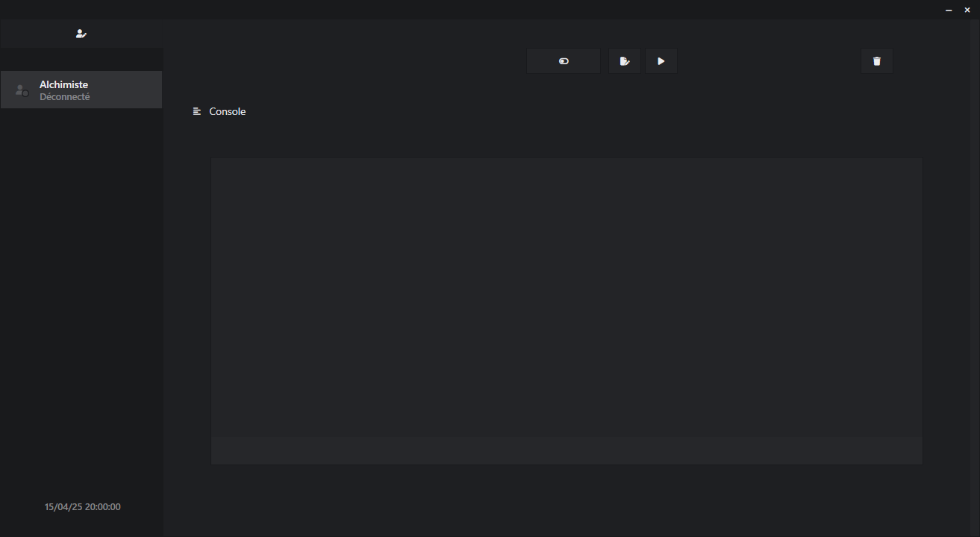Click the Console list-lines icon
Image resolution: width=980 pixels, height=537 pixels.
point(197,112)
